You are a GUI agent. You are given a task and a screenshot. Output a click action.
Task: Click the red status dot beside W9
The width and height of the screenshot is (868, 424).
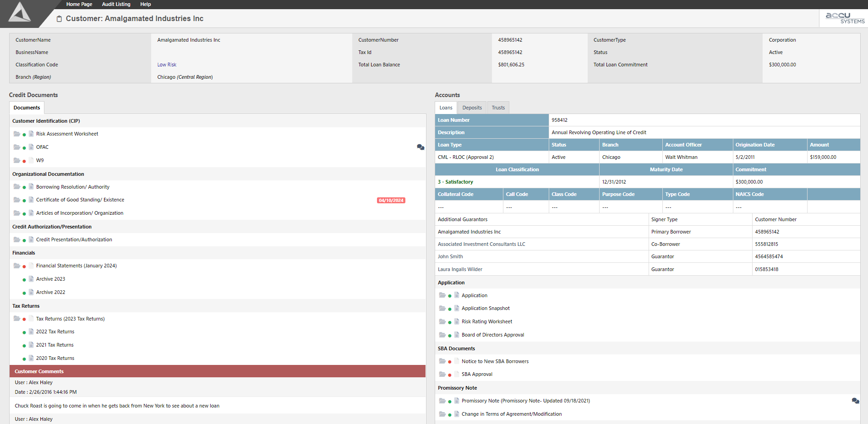click(24, 161)
